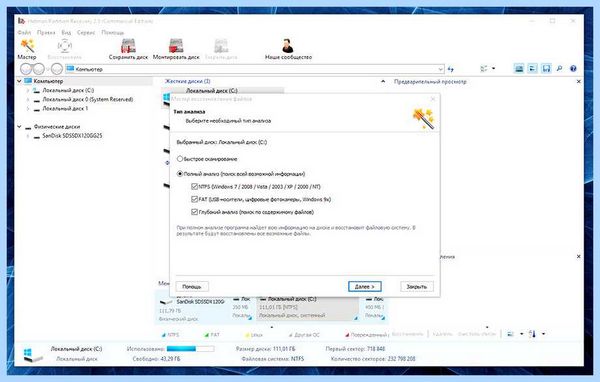Open the view mode dropdown arrow
This screenshot has width=600, height=382.
494,69
